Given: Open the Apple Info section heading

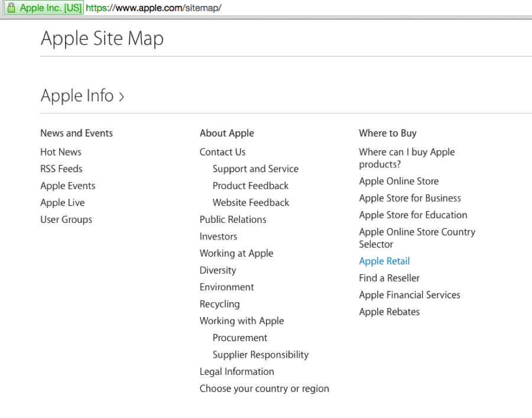Looking at the screenshot, I should coord(77,96).
